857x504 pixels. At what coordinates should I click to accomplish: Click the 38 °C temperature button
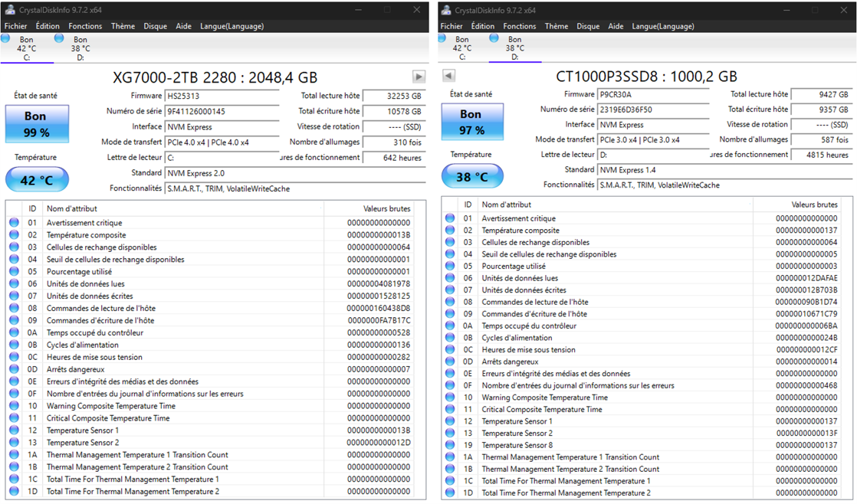coord(472,176)
